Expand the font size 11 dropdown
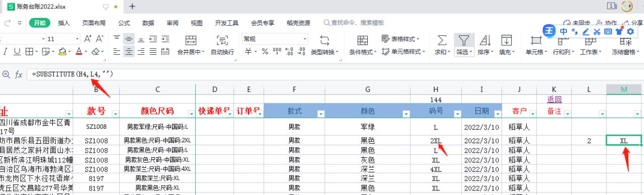 [x=77, y=39]
